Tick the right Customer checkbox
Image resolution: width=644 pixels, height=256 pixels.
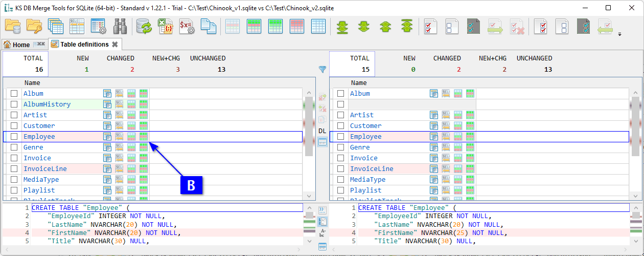[x=341, y=126]
